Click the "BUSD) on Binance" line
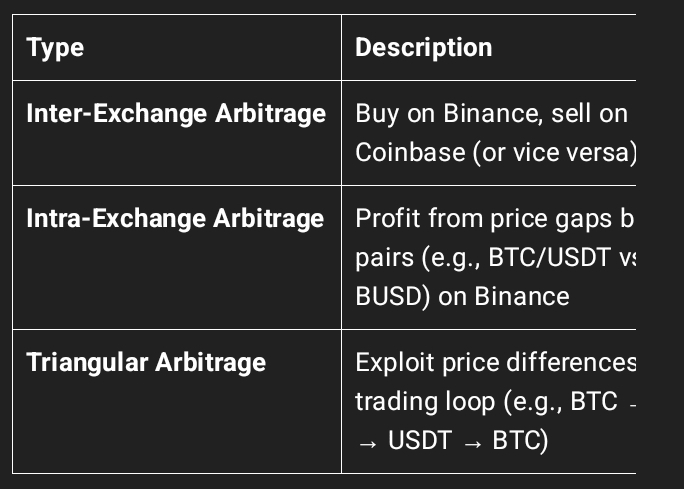The image size is (684, 489). 462,296
